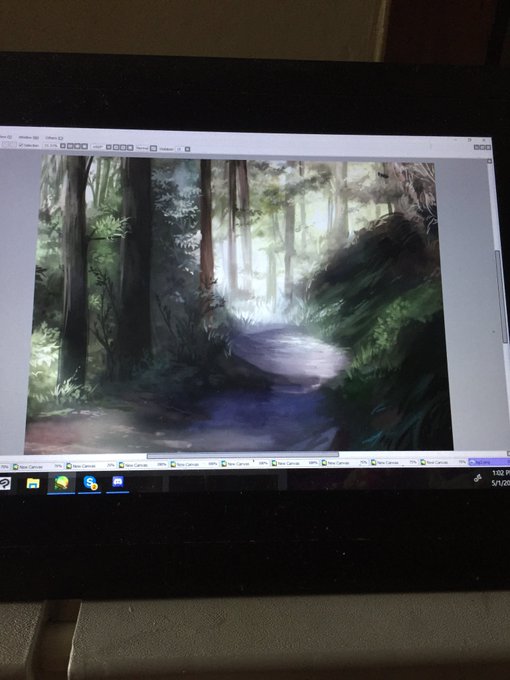Open the rotation angle dropdown arrow
Screen dimensions: 510x680
[x=109, y=147]
